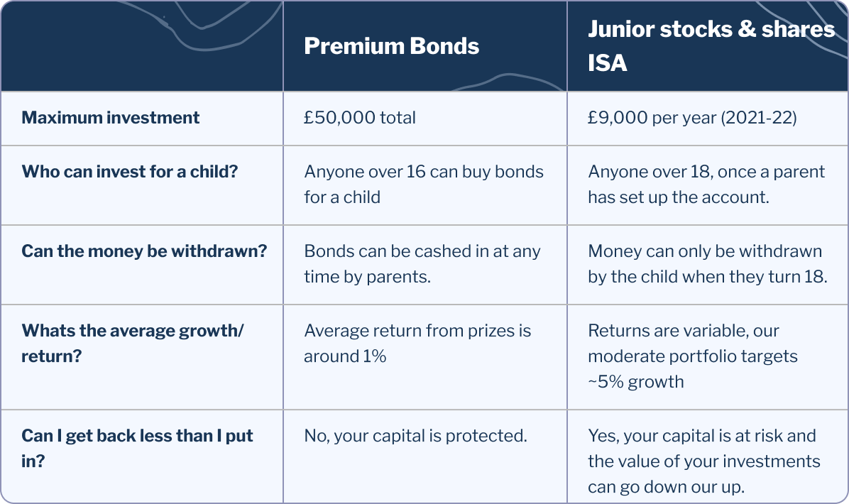Click the Maximum investment row label
849x504 pixels.
(x=111, y=117)
